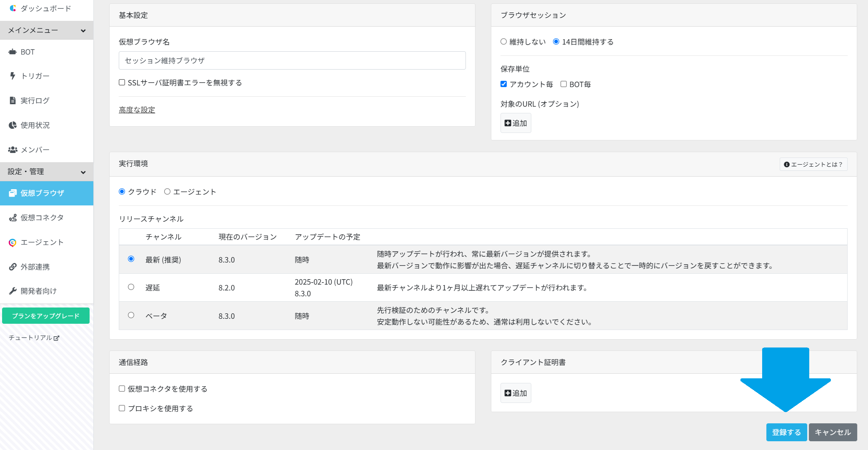Click the トリガー lightning bolt icon

13,76
